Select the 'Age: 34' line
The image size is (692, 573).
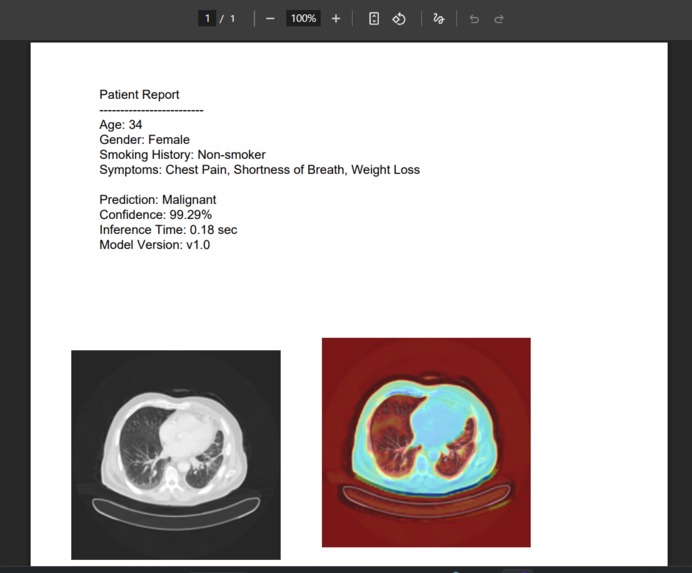pyautogui.click(x=120, y=124)
